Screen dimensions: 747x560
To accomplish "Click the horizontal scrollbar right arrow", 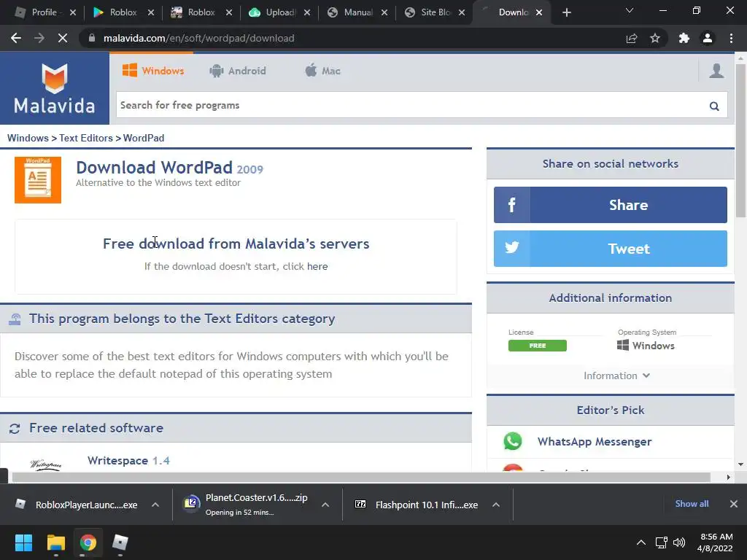I will click(729, 477).
